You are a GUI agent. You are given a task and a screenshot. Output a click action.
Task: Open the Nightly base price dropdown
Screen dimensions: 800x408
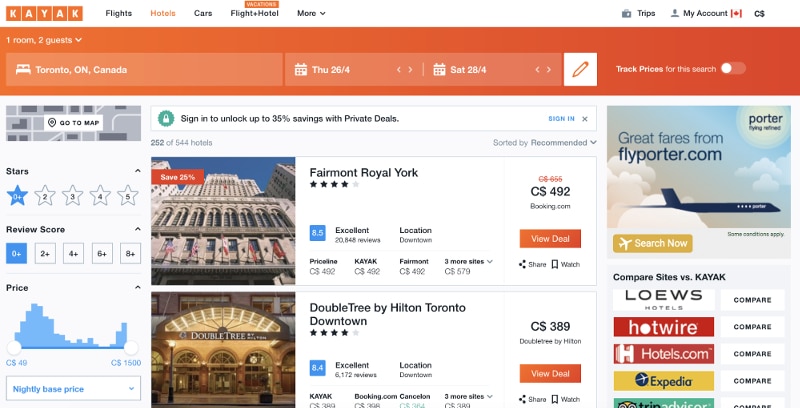(73, 389)
